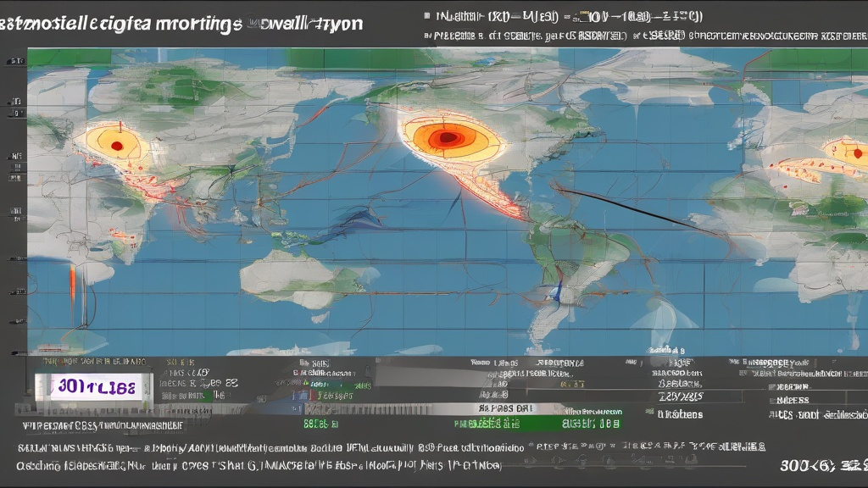Click the green highlighted status bar in bottom panel

538,424
